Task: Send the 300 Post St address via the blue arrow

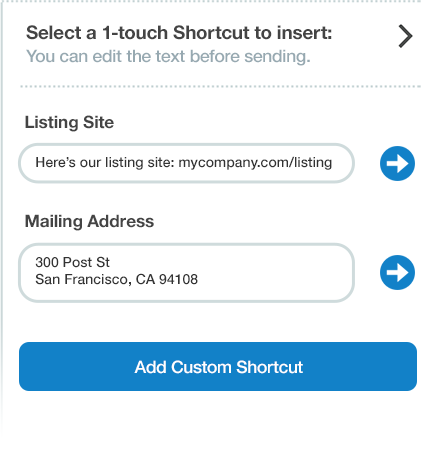Action: tap(397, 272)
